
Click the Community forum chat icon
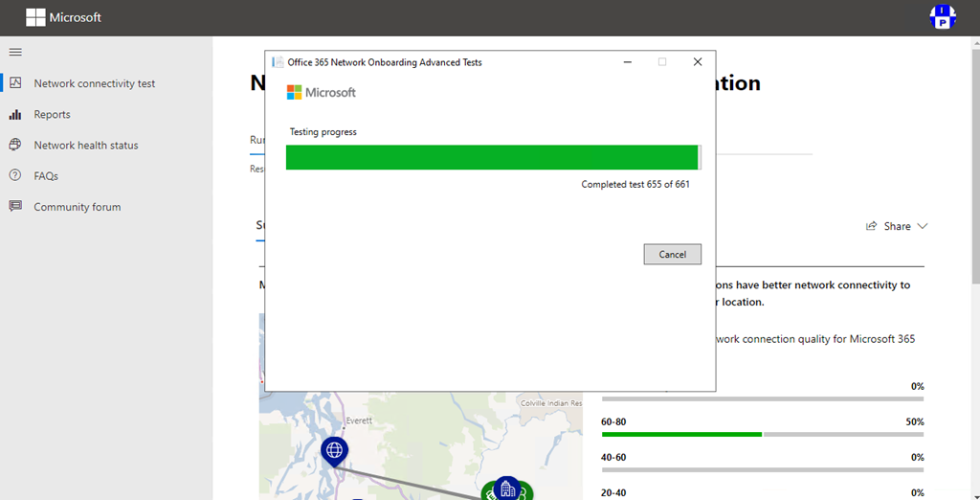pos(15,207)
